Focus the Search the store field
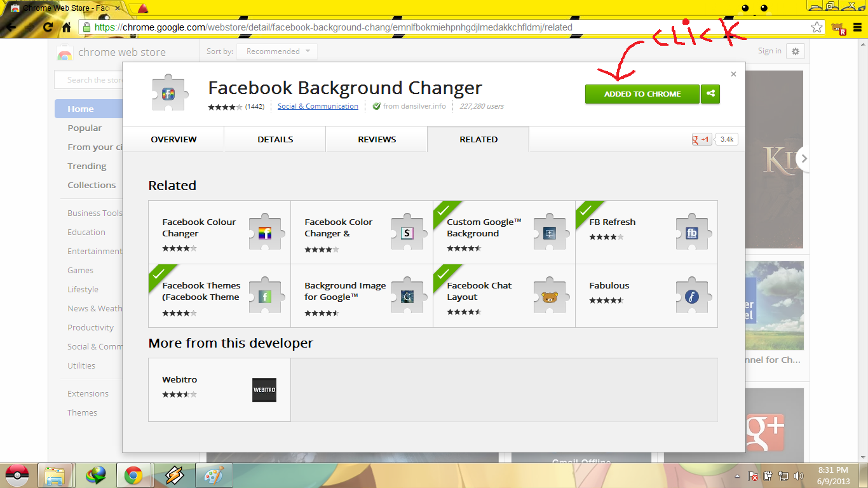868x488 pixels. tap(88, 80)
